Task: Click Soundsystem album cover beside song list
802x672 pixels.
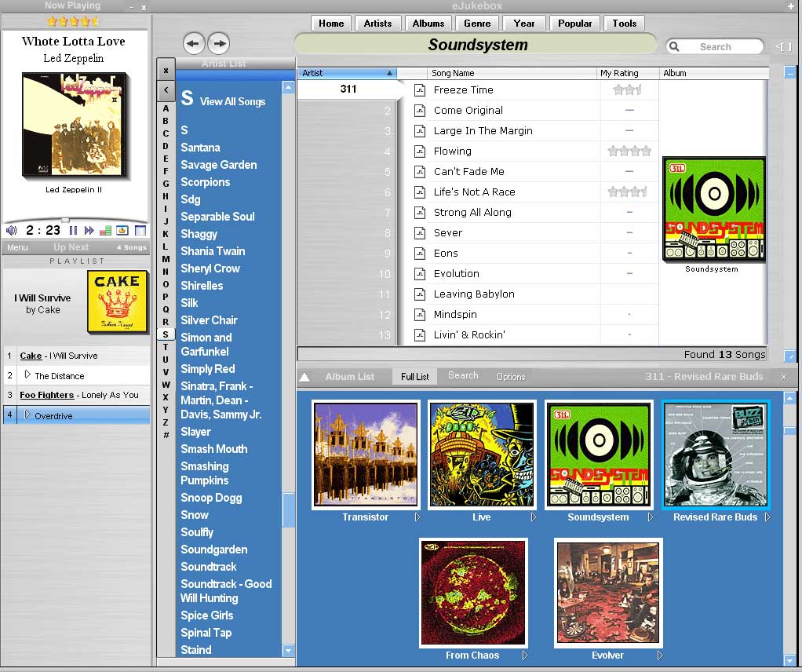Action: (x=714, y=210)
